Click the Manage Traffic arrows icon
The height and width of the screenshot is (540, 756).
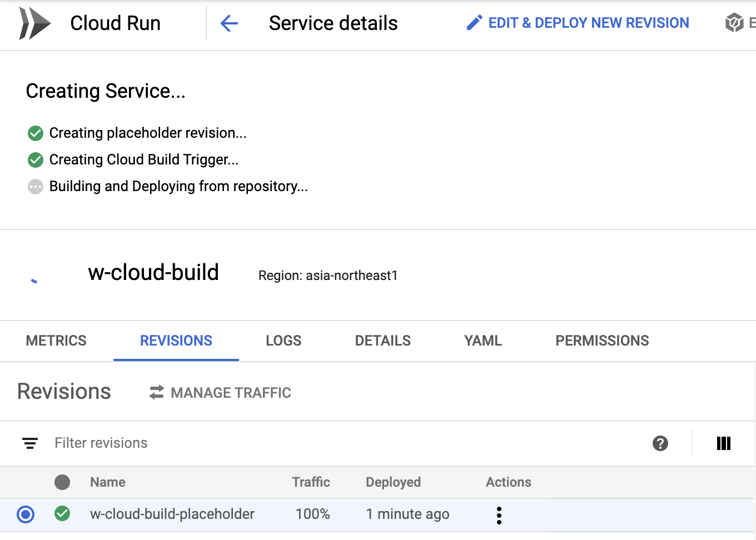(x=157, y=393)
